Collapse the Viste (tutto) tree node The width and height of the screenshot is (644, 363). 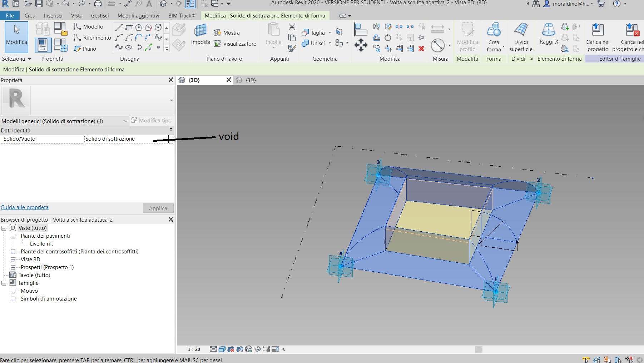(x=4, y=228)
